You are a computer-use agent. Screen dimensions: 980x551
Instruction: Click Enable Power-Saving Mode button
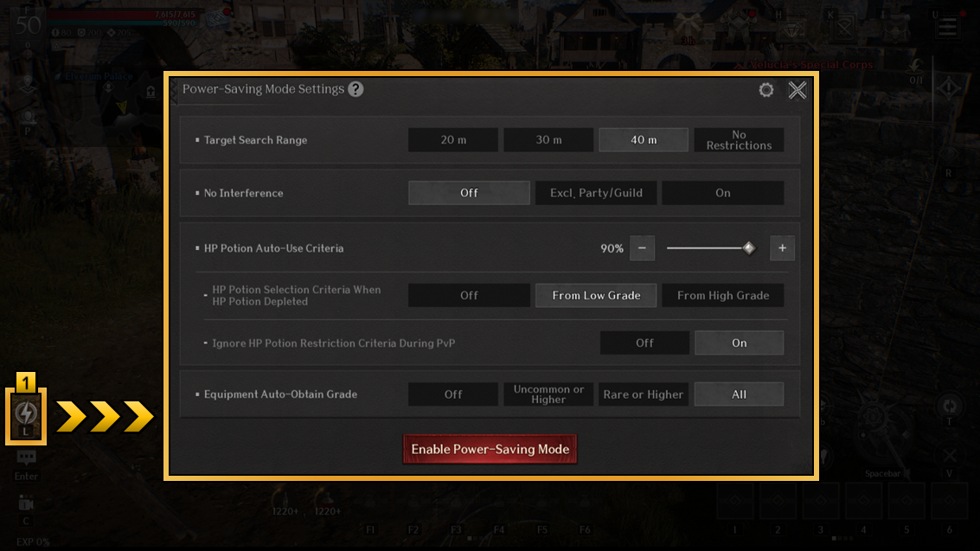(x=490, y=449)
